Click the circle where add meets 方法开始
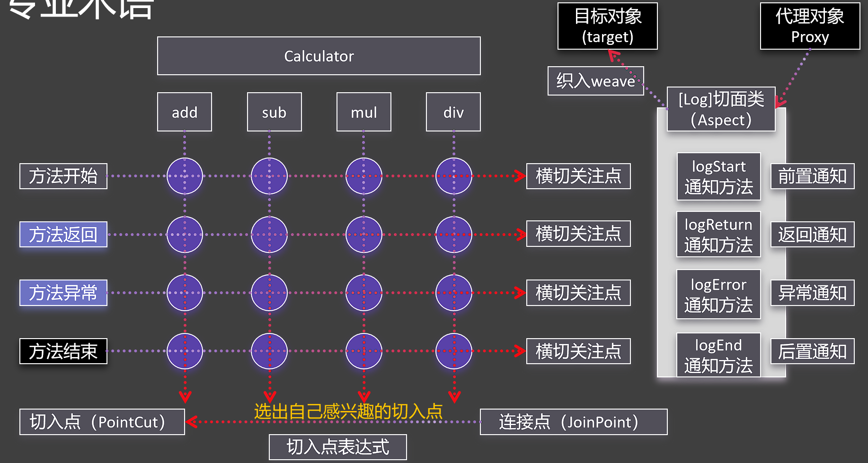The image size is (868, 463). pos(185,176)
